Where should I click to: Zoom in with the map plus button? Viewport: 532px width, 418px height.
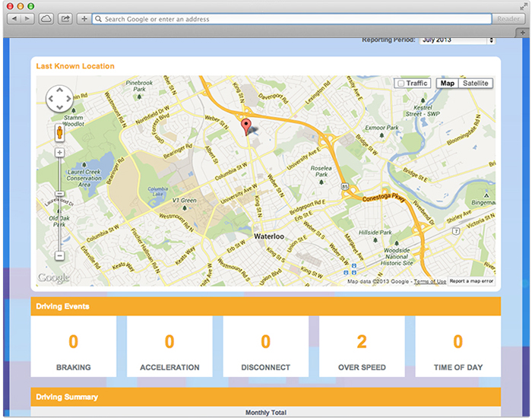click(59, 153)
